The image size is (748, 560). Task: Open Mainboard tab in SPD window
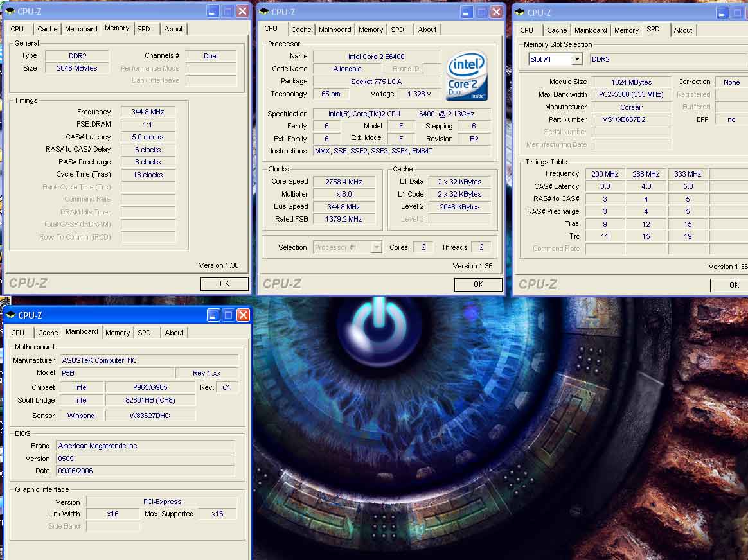click(591, 30)
